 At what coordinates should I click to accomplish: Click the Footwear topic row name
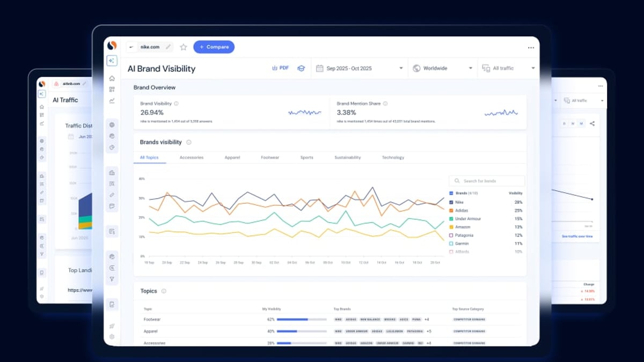152,319
